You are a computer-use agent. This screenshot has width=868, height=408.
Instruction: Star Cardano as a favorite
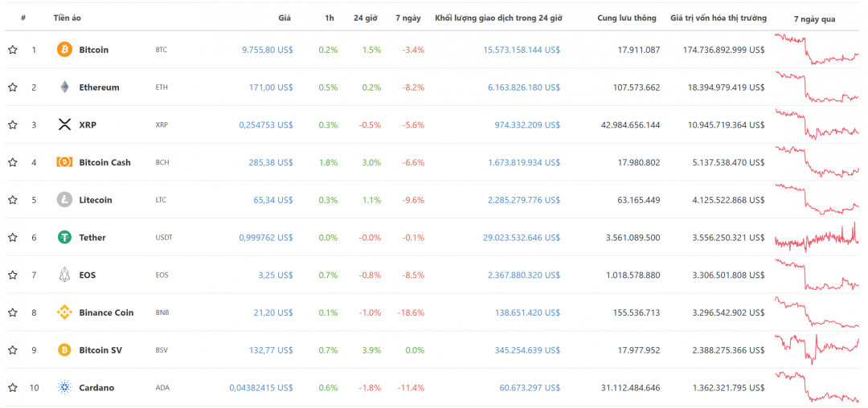point(13,388)
